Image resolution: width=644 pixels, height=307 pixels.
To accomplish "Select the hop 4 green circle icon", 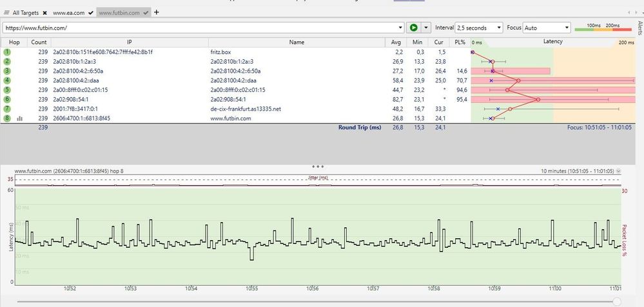I will pos(7,80).
